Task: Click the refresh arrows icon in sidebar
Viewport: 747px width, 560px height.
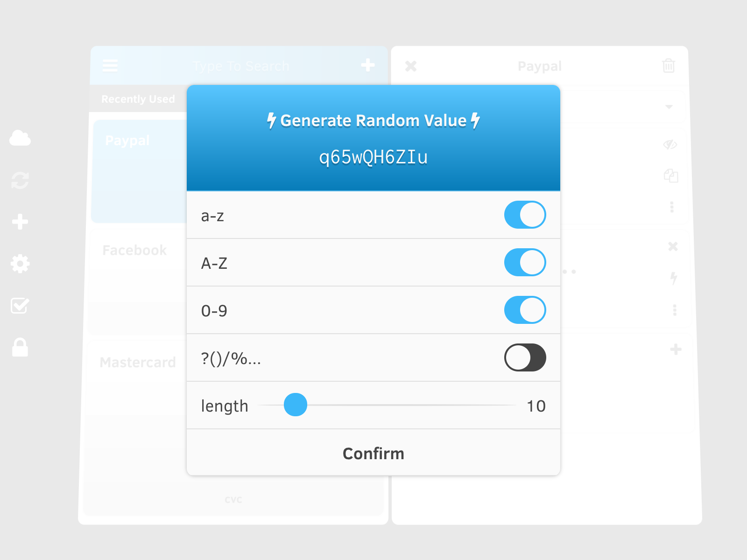Action: click(20, 180)
